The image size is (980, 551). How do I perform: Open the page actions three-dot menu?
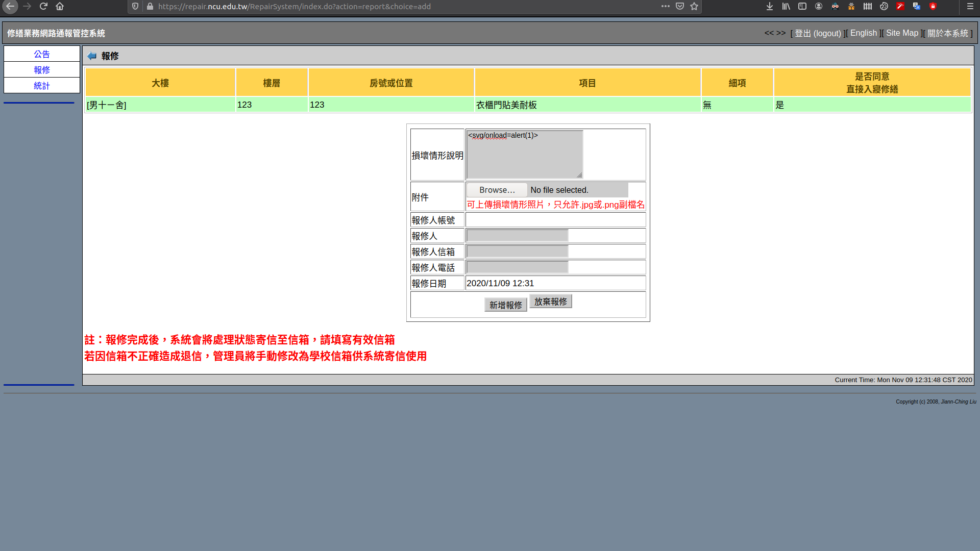click(x=665, y=6)
